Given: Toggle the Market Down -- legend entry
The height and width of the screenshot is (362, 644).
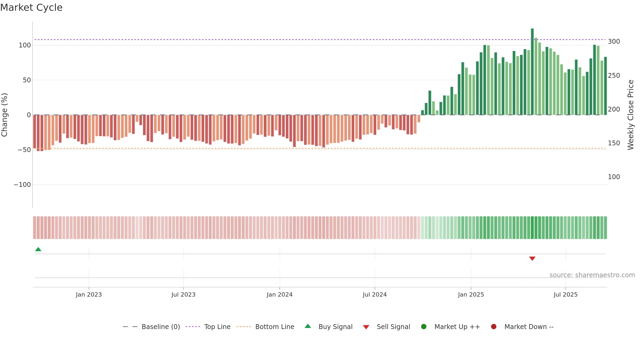Looking at the screenshot, I should 522,327.
